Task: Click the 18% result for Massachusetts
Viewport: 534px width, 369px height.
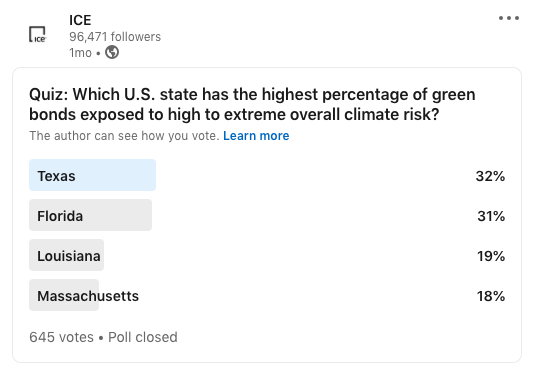Action: click(x=491, y=296)
